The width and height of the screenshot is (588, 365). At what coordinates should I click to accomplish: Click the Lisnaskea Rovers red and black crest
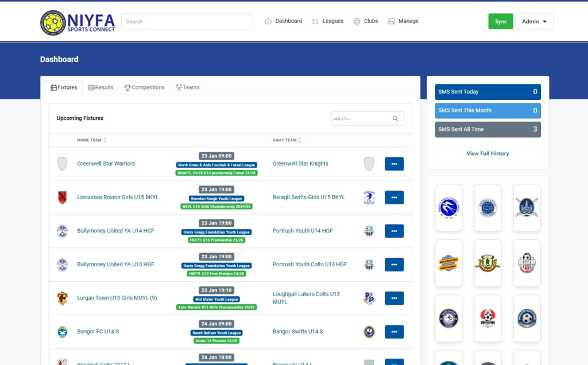click(62, 197)
